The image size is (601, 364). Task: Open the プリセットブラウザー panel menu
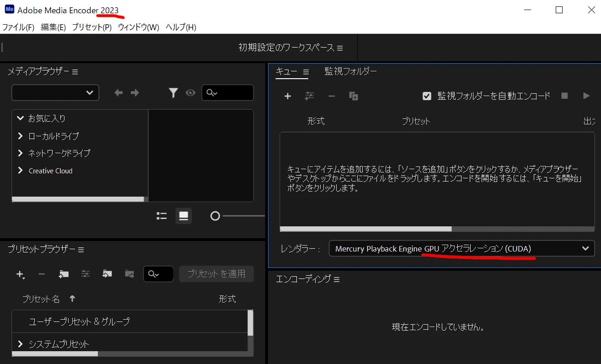point(81,250)
